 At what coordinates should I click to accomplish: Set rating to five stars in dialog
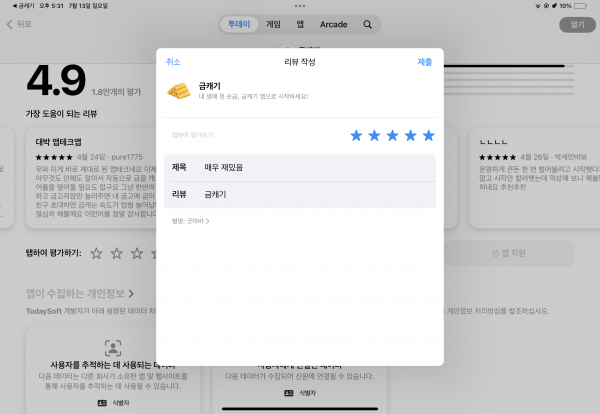click(429, 135)
